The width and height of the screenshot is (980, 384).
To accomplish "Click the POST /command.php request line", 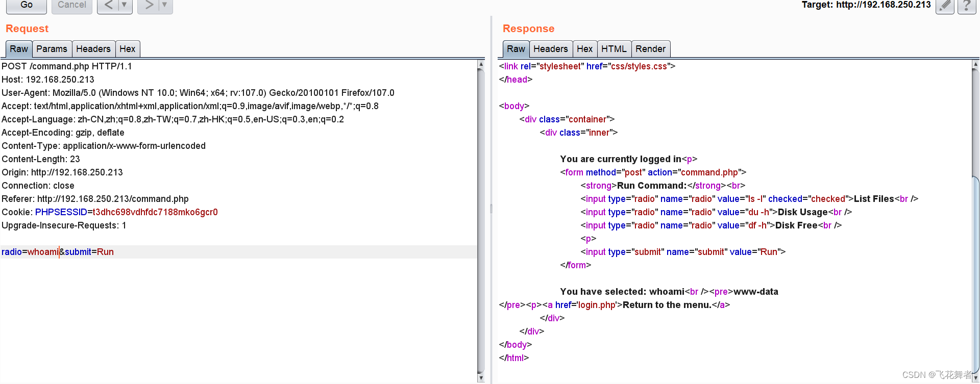I will coord(67,66).
